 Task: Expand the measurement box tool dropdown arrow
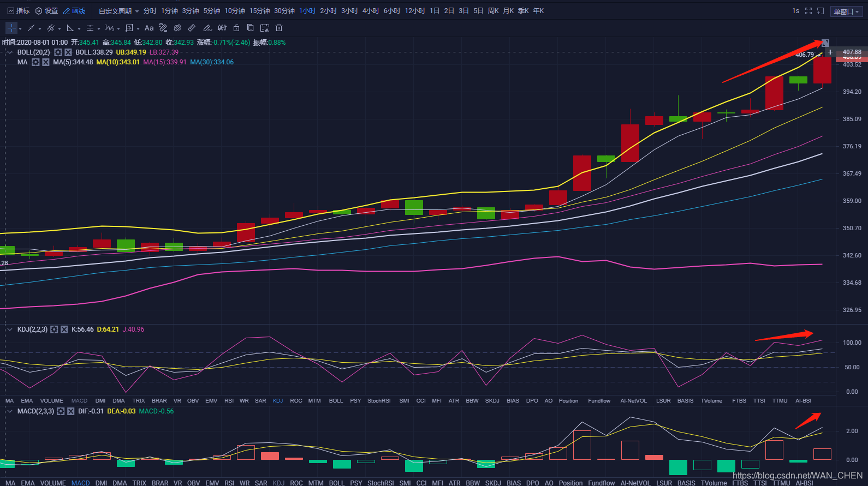[x=138, y=28]
